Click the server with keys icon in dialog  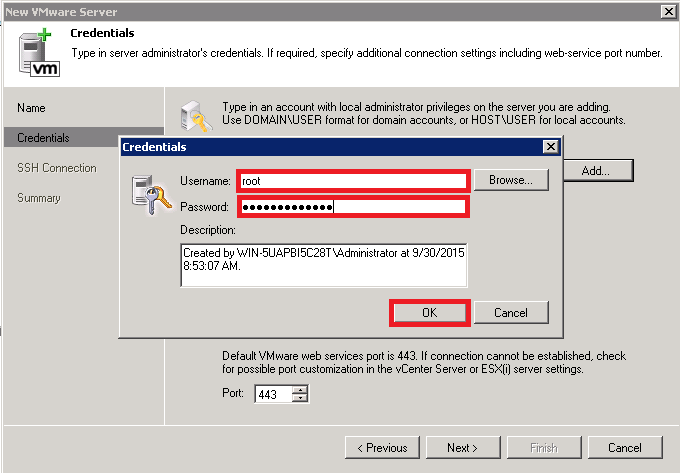[x=150, y=195]
